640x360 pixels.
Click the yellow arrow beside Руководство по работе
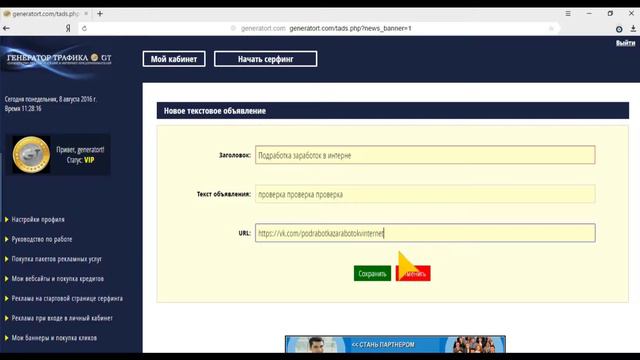pyautogui.click(x=7, y=239)
